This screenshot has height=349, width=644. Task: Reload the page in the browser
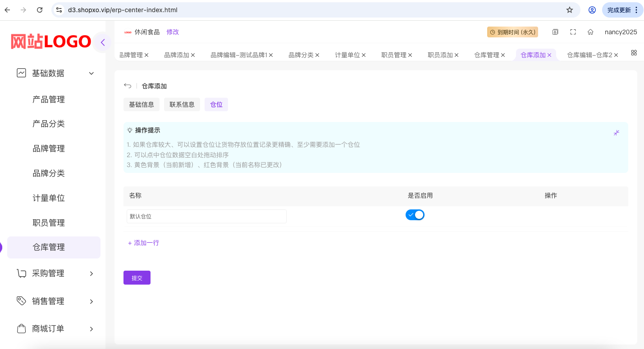tap(40, 10)
